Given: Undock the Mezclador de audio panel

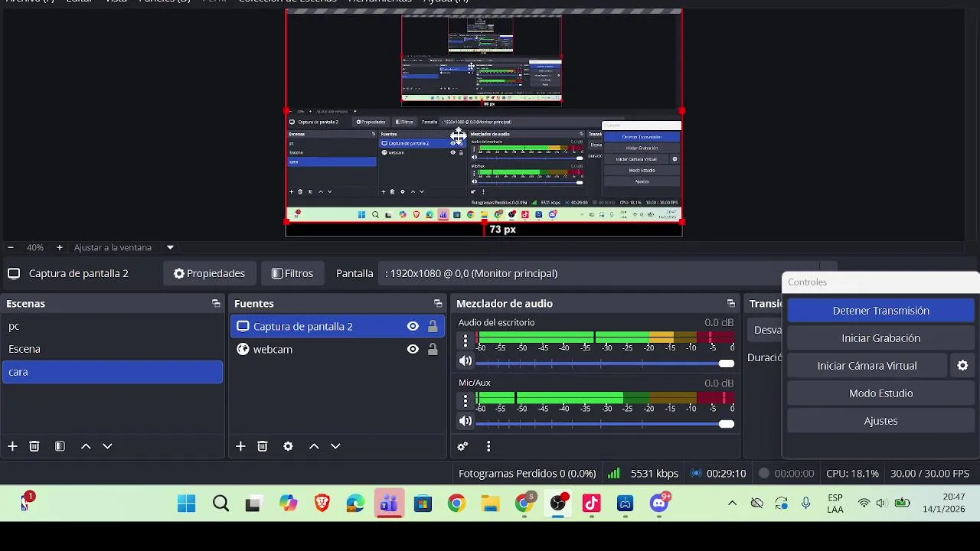Looking at the screenshot, I should point(731,304).
